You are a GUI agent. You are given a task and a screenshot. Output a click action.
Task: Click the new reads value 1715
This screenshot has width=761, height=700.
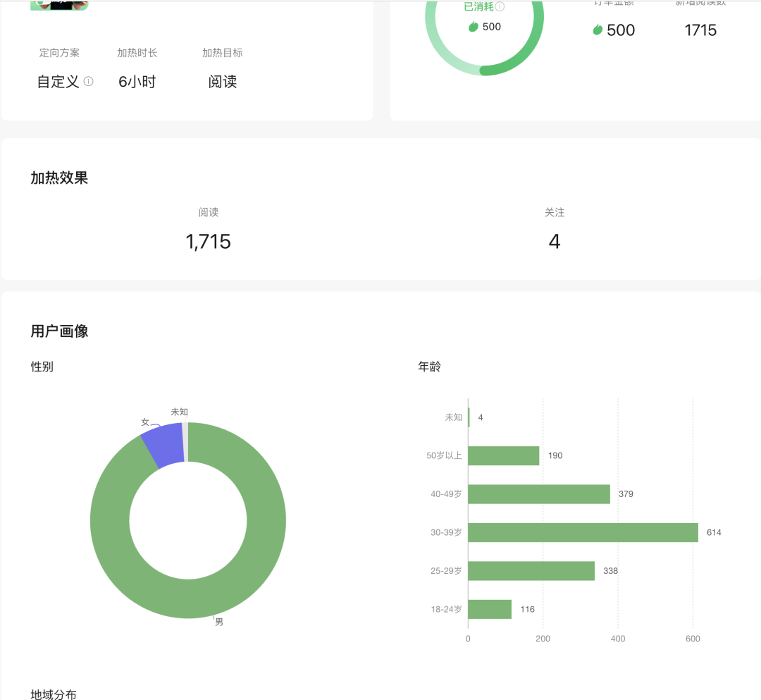coord(700,30)
